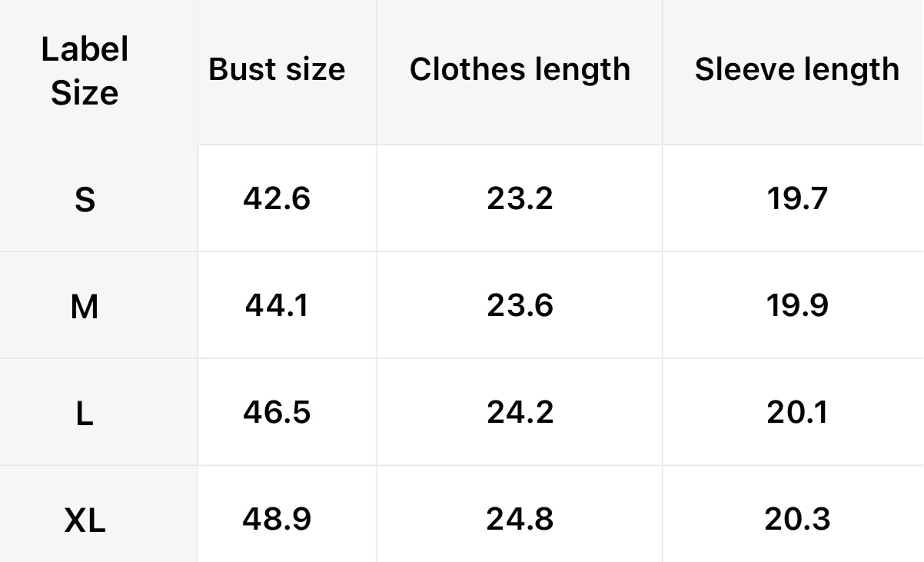
Task: Select bust size value 48.9
Action: pyautogui.click(x=277, y=519)
